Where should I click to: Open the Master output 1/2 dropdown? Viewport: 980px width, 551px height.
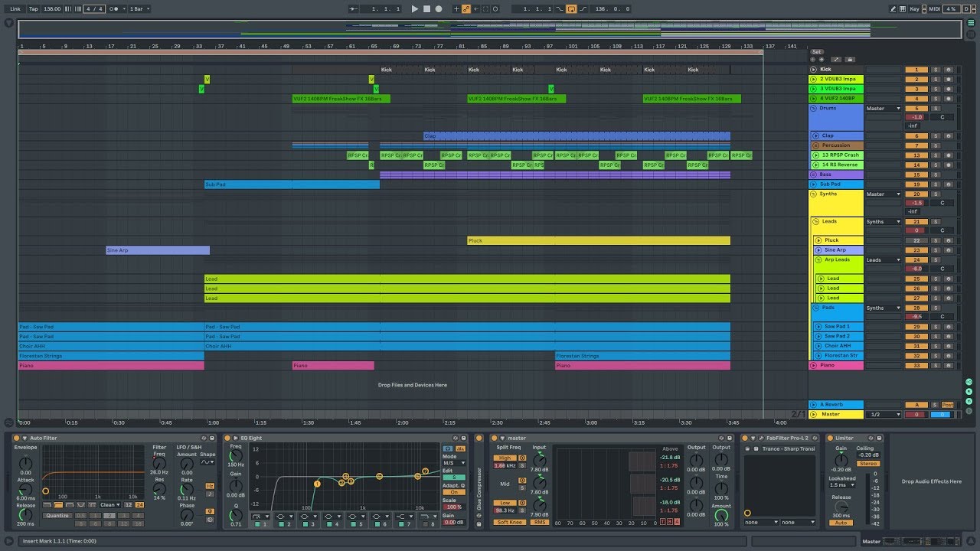coord(883,415)
